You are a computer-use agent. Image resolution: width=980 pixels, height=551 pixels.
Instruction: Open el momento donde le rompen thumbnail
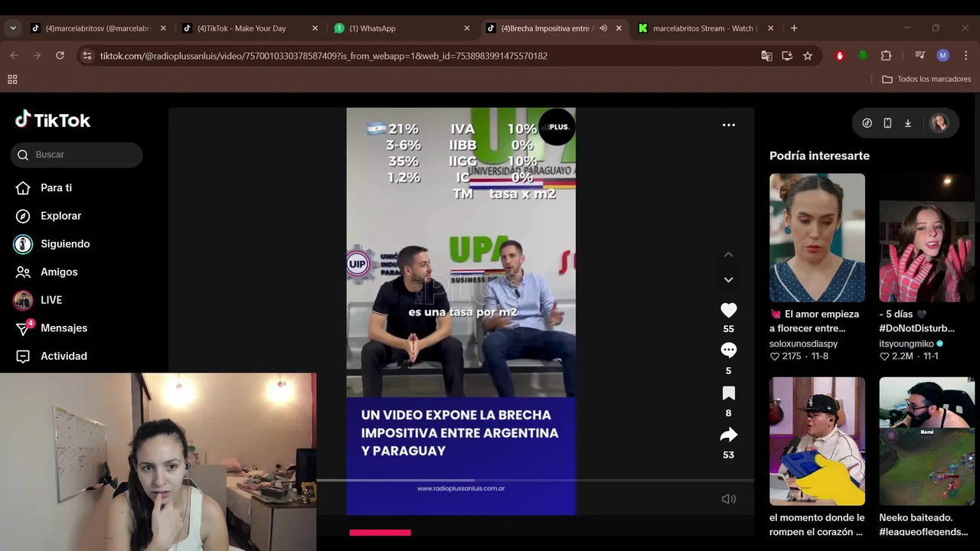click(817, 442)
